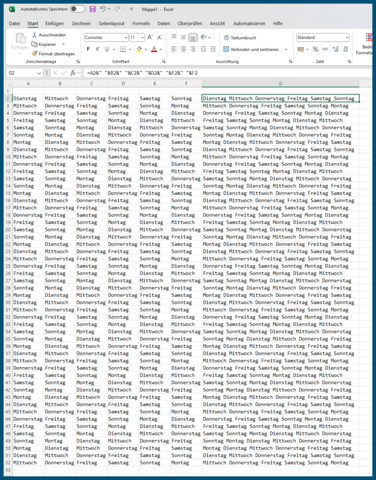The width and height of the screenshot is (376, 480).
Task: Switch to the Ansicht tab
Action: 217,23
